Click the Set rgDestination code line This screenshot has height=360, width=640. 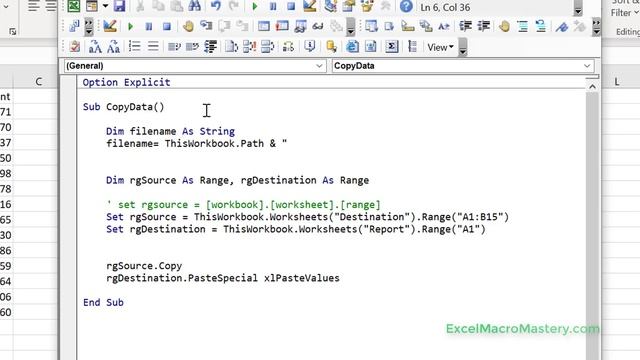coord(296,229)
